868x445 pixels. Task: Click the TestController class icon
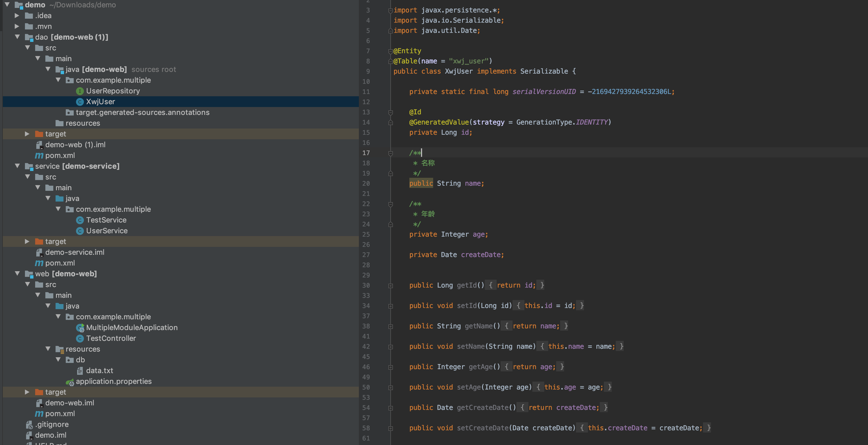tap(80, 338)
